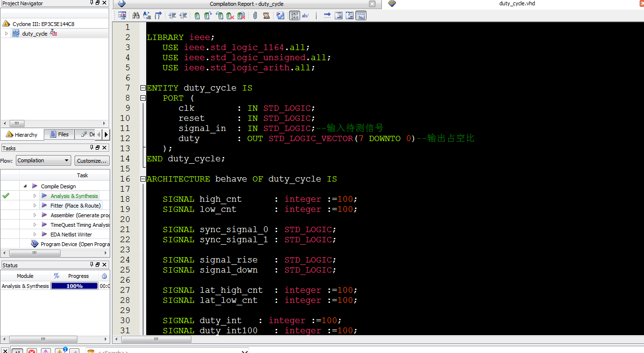Image resolution: width=644 pixels, height=353 pixels.
Task: Toggle bookmark using the green bookmark icon
Action: tap(197, 15)
